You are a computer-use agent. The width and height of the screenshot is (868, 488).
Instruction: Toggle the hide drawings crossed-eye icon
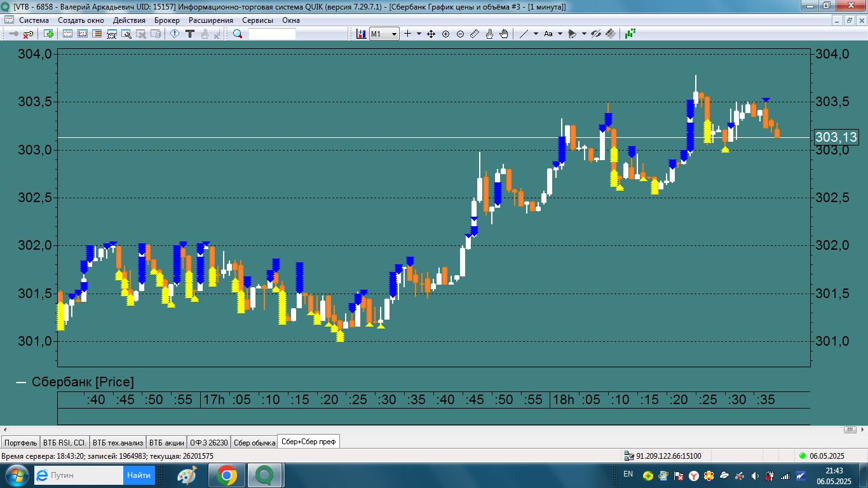(x=595, y=34)
